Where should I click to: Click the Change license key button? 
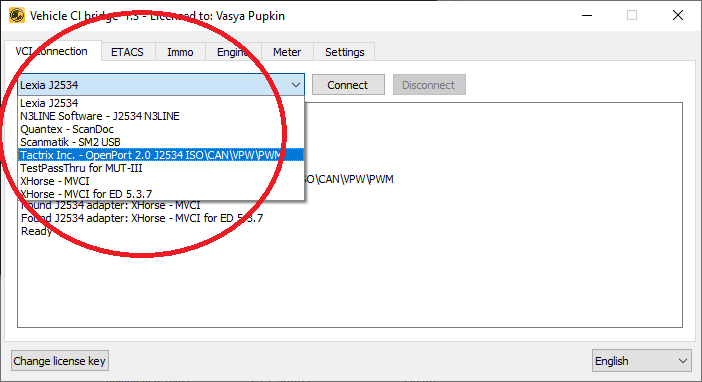click(x=60, y=361)
